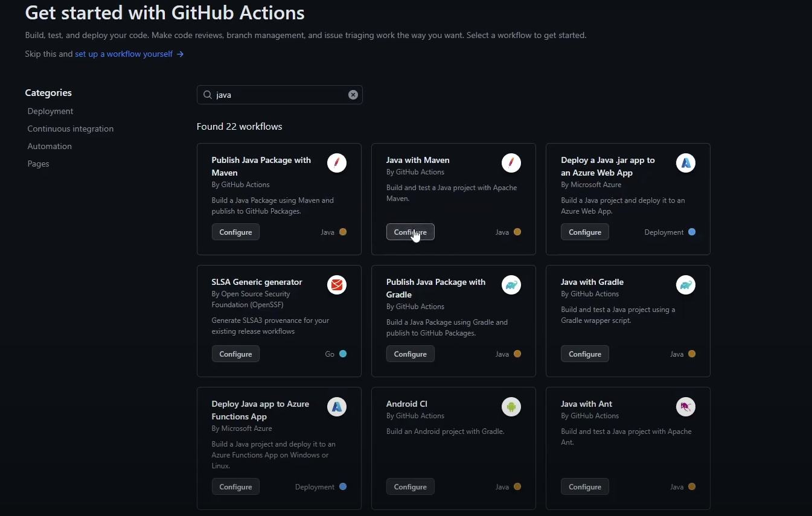The image size is (812, 516).
Task: Click the Java language dot on Java with Ant card
Action: [692, 486]
